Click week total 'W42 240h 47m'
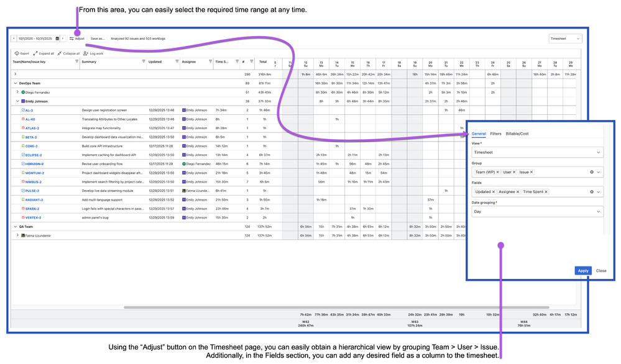The height and width of the screenshot is (364, 621). tap(305, 324)
